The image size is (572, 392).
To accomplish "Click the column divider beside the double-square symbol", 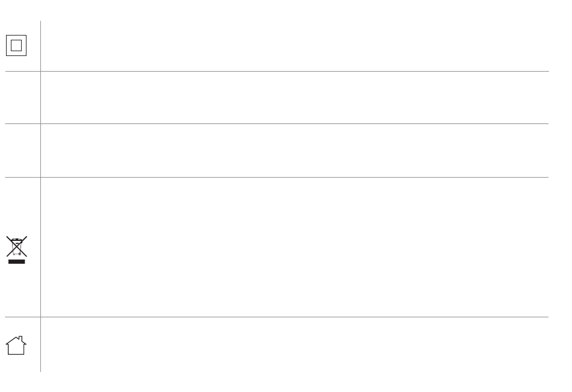I will coord(40,46).
